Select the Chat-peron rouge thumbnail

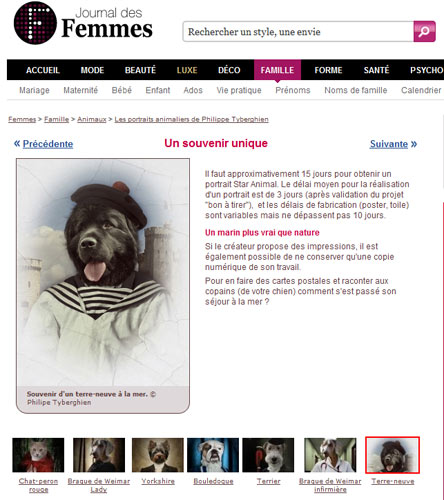pyautogui.click(x=38, y=455)
